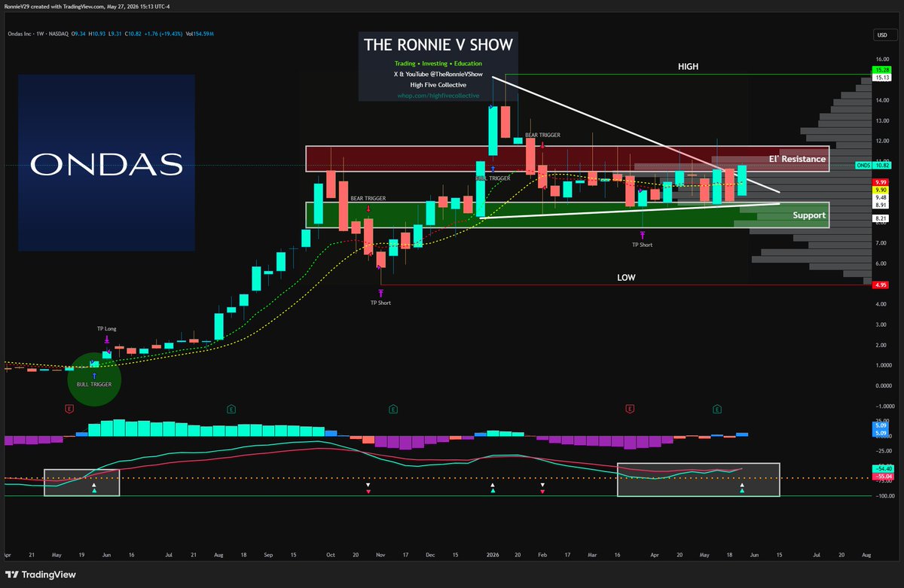Click the Feb label on the time axis
Viewport: 904px width, 588px height.
click(542, 554)
